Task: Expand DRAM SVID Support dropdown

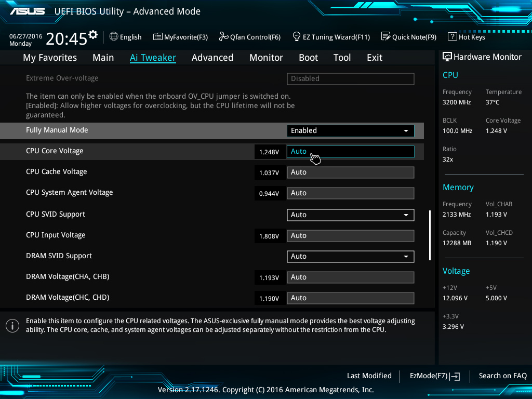Action: [351, 257]
